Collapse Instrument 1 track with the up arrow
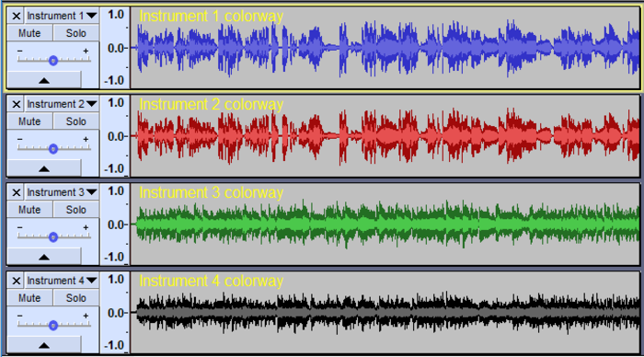The image size is (644, 357). tap(44, 80)
